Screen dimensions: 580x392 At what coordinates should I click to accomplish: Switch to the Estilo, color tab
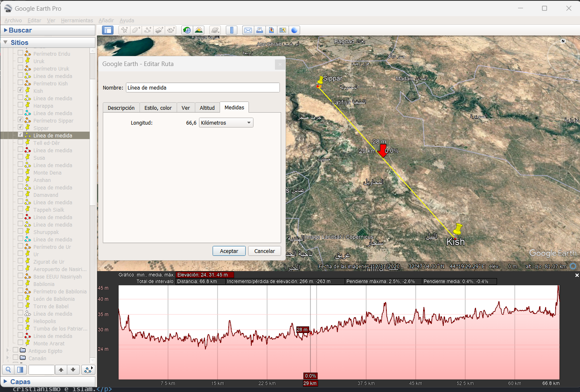(158, 108)
